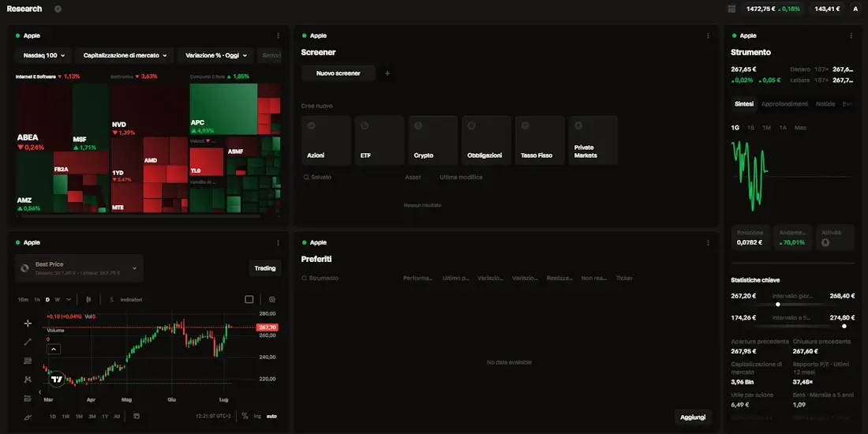Add another screener with the plus icon
The height and width of the screenshot is (434, 868).
387,73
